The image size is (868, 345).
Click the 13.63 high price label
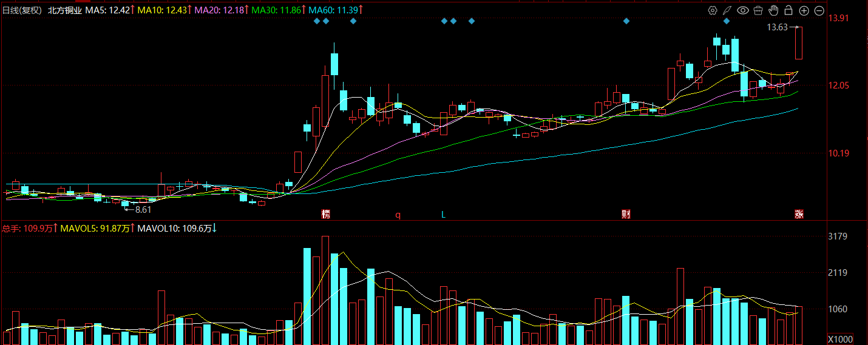pyautogui.click(x=777, y=27)
